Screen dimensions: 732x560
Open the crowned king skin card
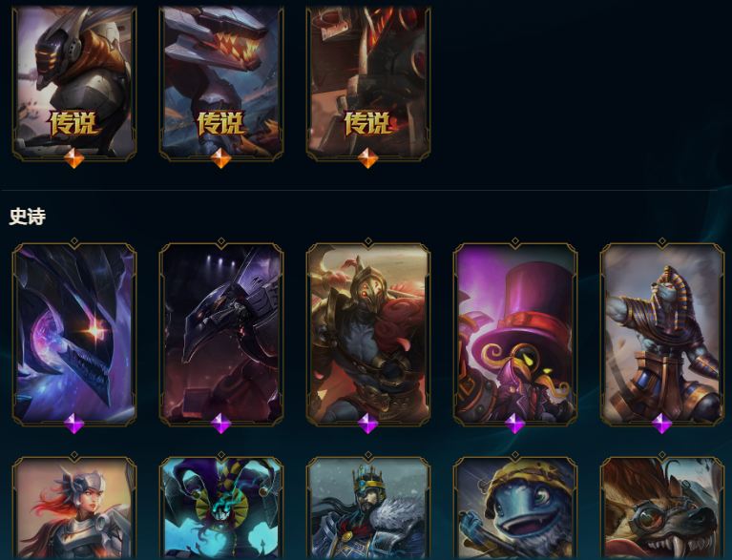click(367, 508)
